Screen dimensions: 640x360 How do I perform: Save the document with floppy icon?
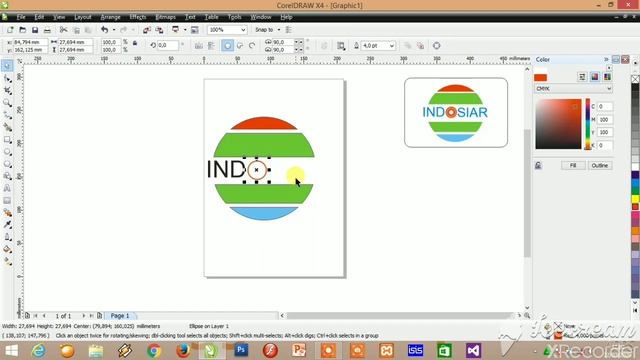pyautogui.click(x=35, y=30)
